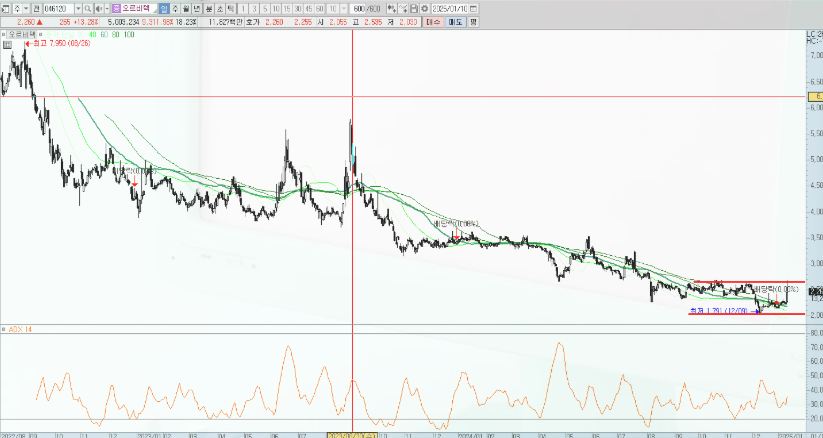This screenshot has height=438, width=823.
Task: Click the line drawing tool icon
Action: [x=403, y=9]
